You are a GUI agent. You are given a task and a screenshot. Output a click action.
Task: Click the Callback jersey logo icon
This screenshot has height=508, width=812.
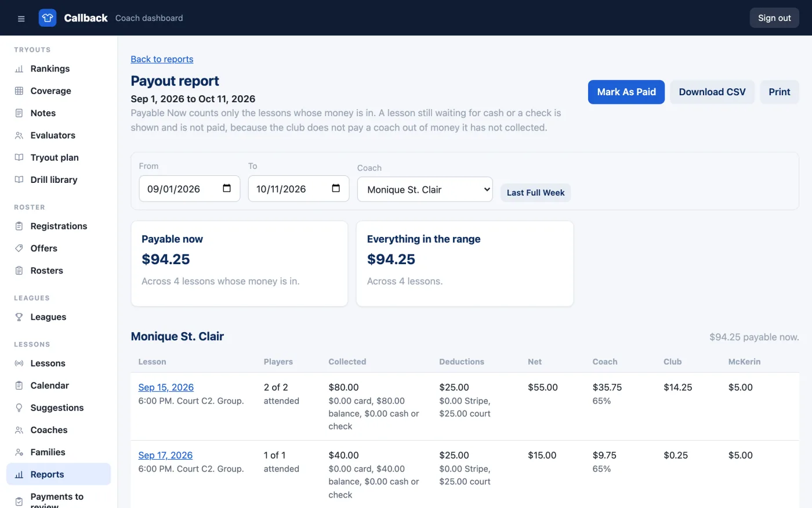click(48, 18)
